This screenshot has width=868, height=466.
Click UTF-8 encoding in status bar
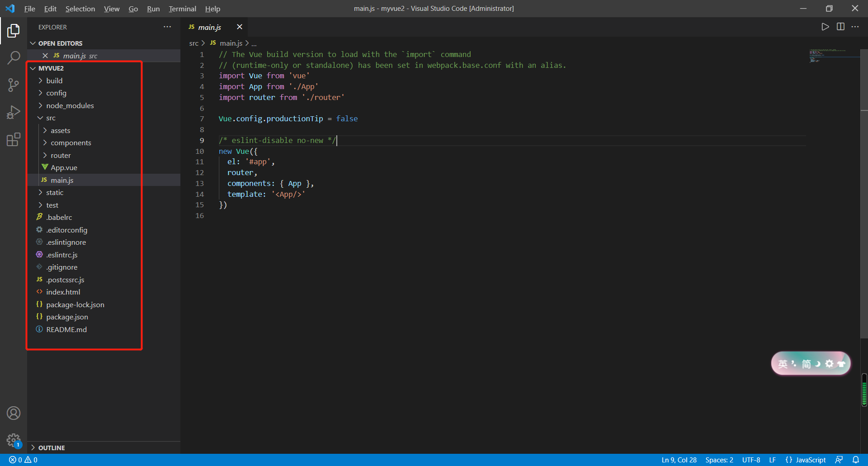pos(751,460)
